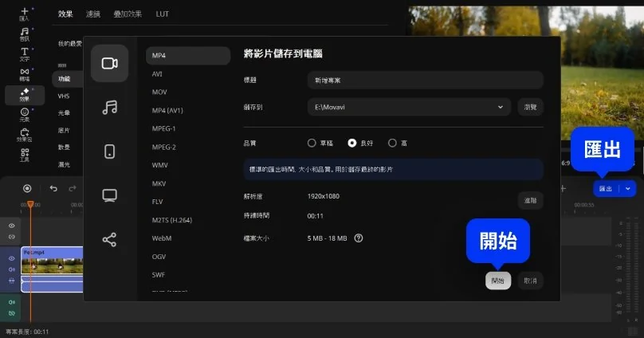Viewport: 644px width, 338px height.
Task: Click the redo arrow in timeline toolbar
Action: pyautogui.click(x=73, y=188)
